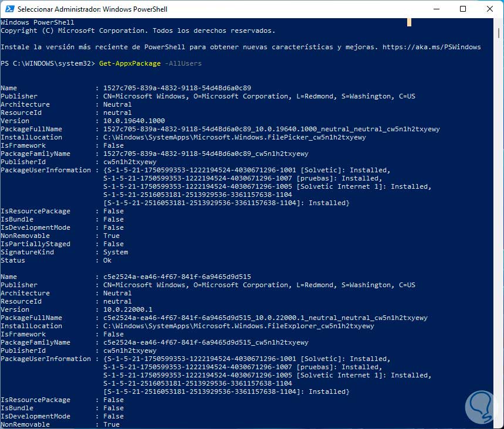Close the PowerShell window
504x429 pixels.
pyautogui.click(x=490, y=9)
